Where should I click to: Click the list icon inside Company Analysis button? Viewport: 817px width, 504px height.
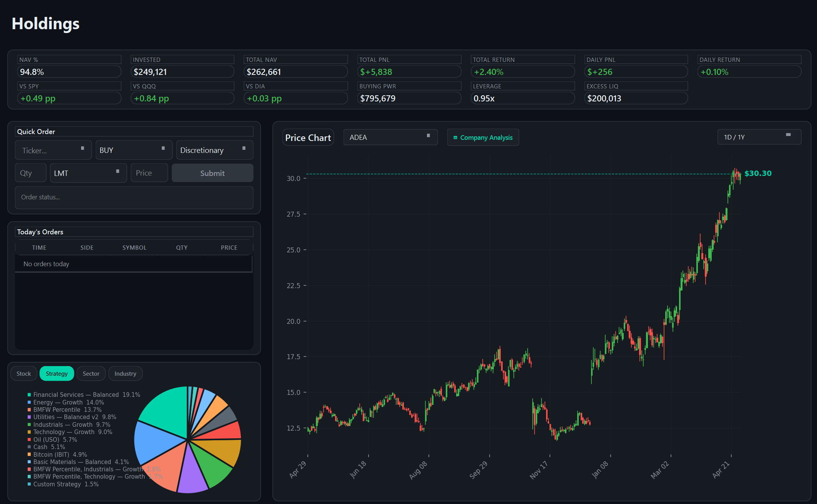coord(455,137)
